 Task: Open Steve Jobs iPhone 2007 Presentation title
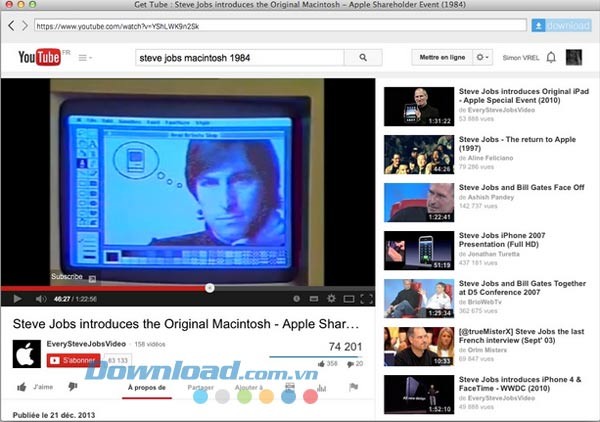502,240
